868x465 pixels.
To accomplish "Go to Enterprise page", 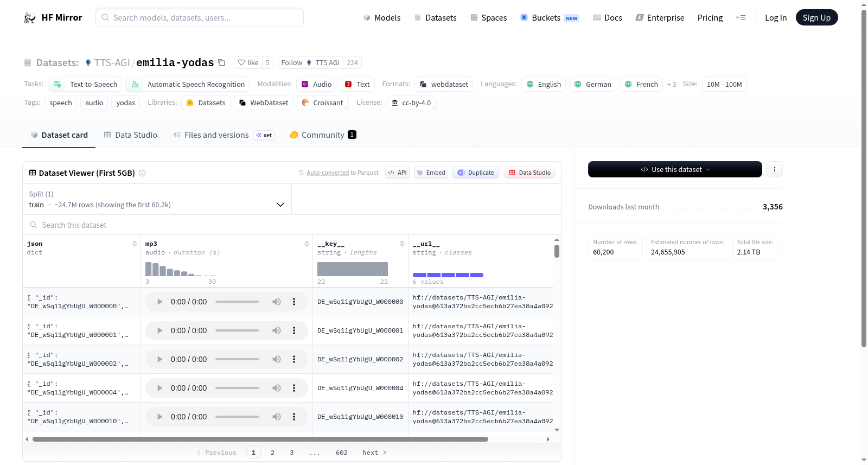I will point(660,18).
